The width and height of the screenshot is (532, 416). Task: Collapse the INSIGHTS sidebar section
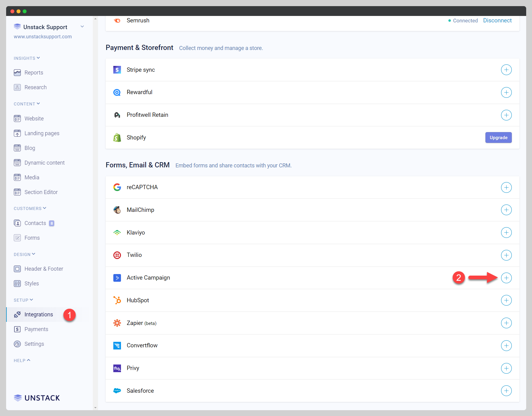pyautogui.click(x=27, y=58)
